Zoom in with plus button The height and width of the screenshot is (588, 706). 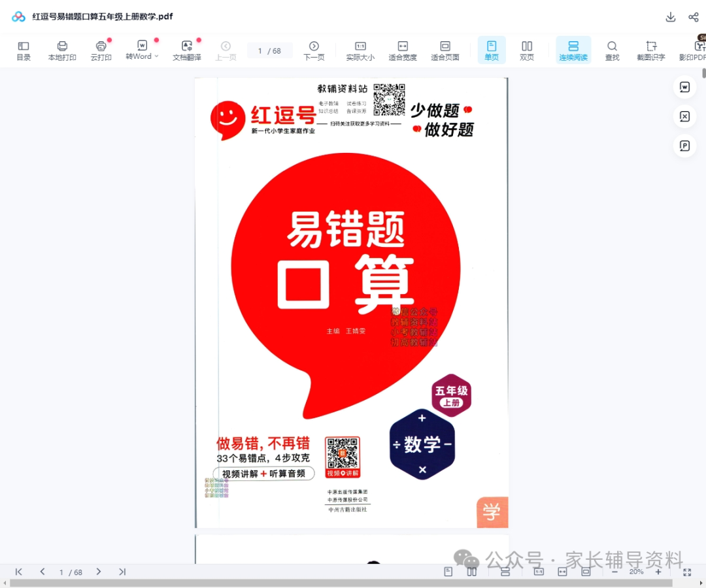click(x=658, y=572)
